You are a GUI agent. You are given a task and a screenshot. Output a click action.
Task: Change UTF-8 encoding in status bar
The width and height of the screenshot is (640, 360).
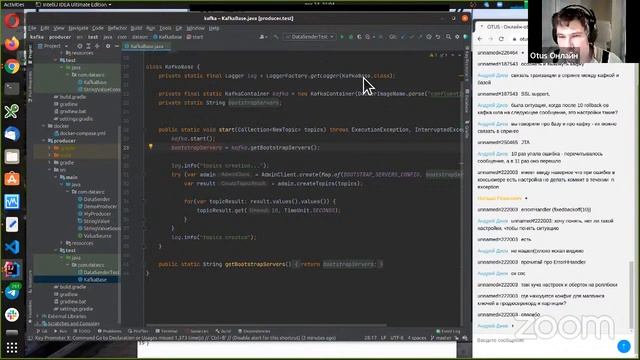(397, 338)
